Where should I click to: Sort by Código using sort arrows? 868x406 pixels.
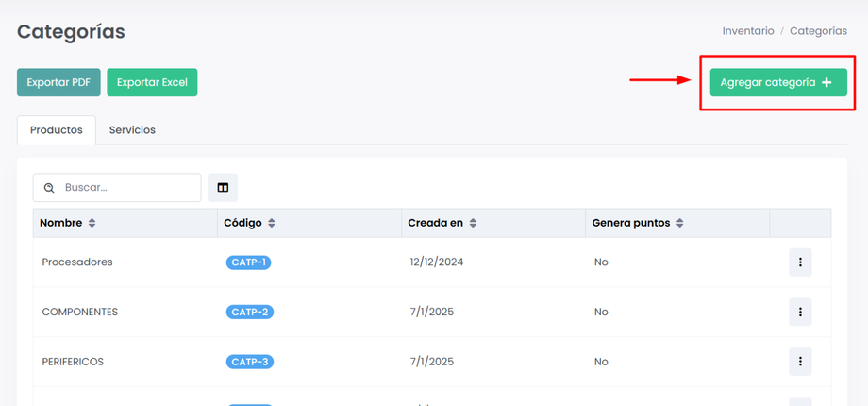[272, 223]
